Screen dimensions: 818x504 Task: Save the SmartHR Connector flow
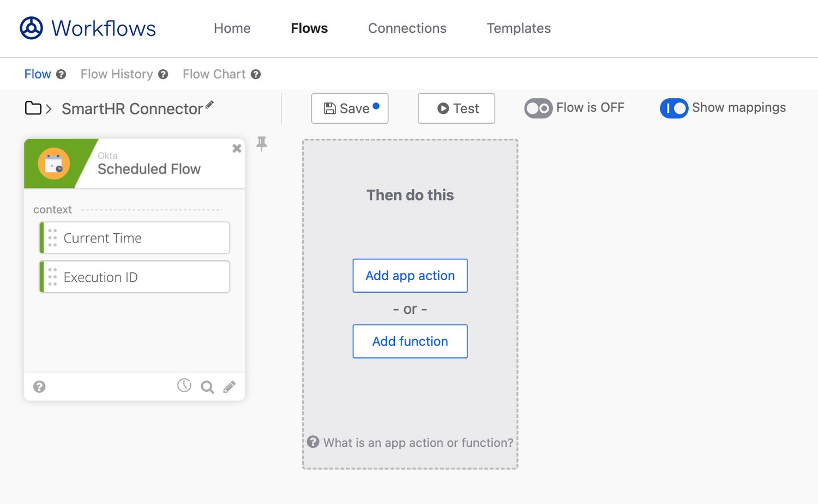pyautogui.click(x=350, y=108)
